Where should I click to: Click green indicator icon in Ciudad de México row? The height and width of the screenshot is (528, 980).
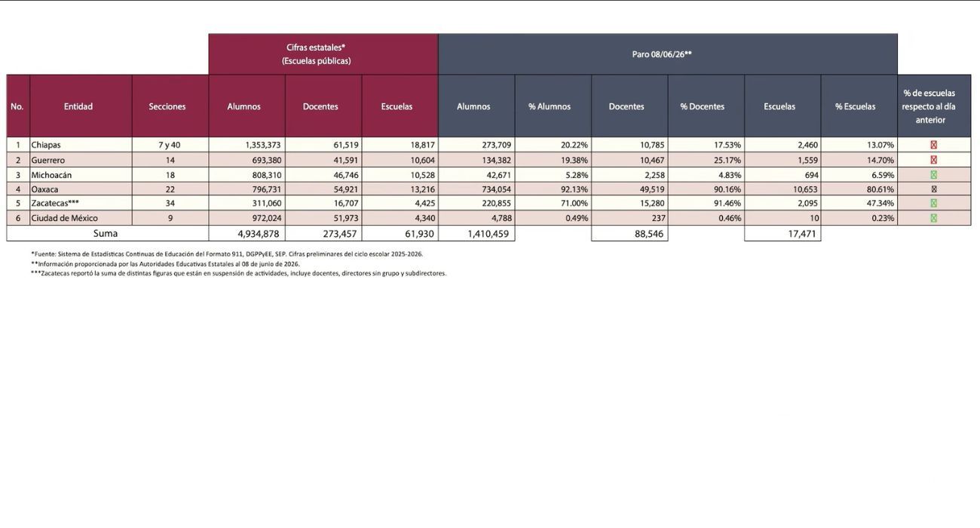pos(933,218)
